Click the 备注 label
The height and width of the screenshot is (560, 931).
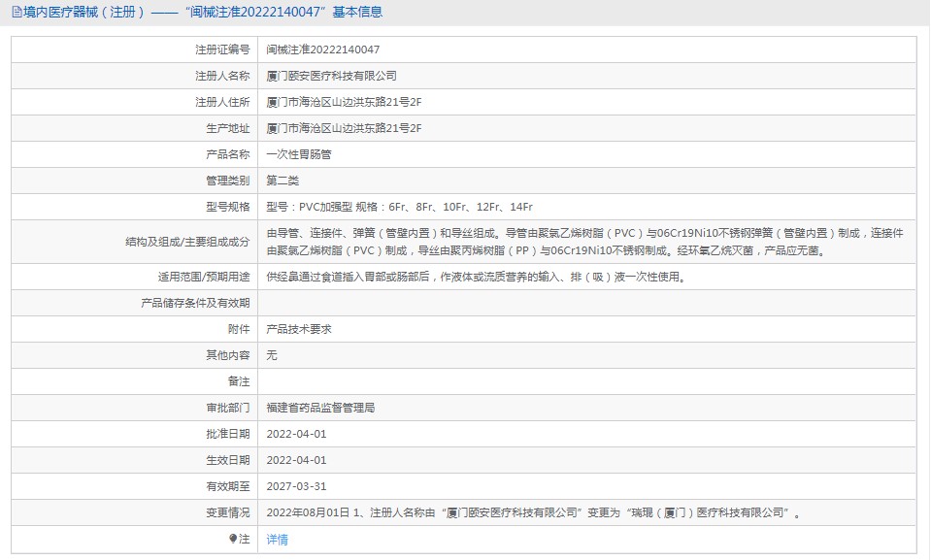tap(239, 381)
